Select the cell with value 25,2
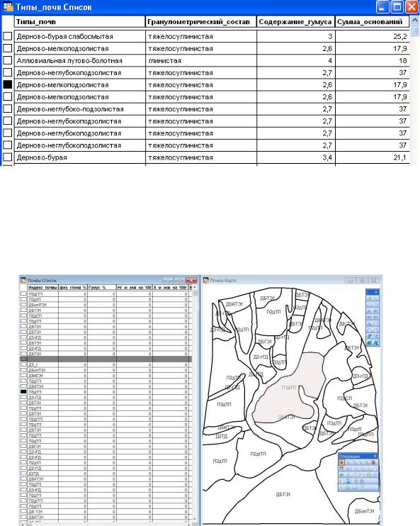 point(372,36)
